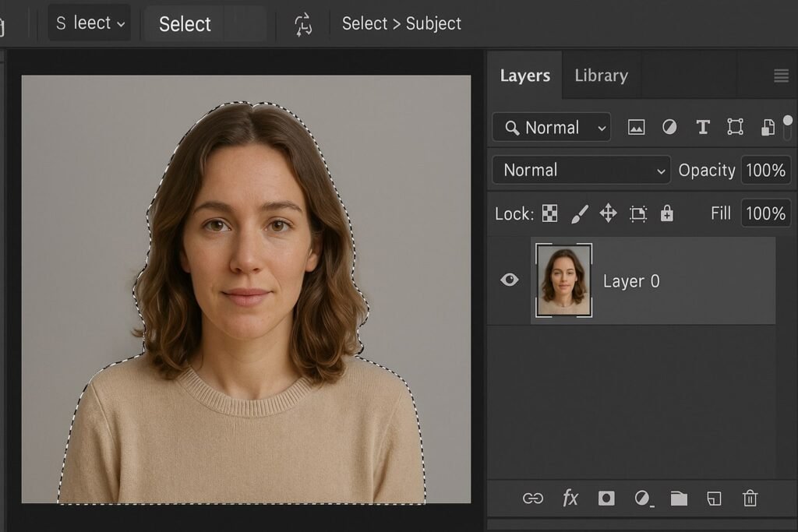Click the Select button in options bar
This screenshot has width=798, height=532.
point(205,24)
